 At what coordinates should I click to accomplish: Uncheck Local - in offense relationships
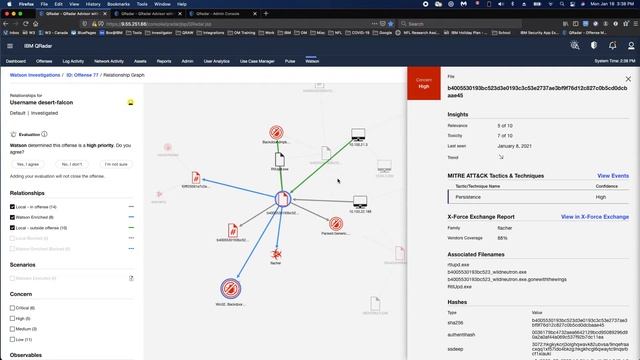pyautogui.click(x=12, y=207)
